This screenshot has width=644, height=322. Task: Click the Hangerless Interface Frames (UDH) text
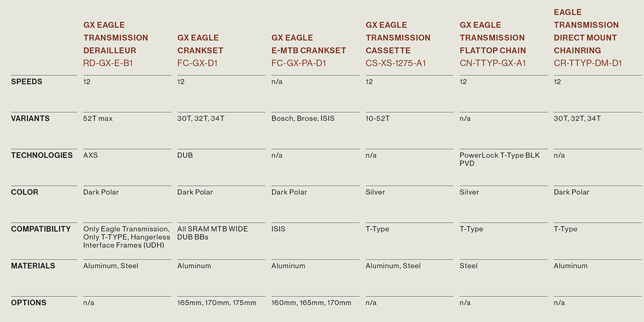127,241
